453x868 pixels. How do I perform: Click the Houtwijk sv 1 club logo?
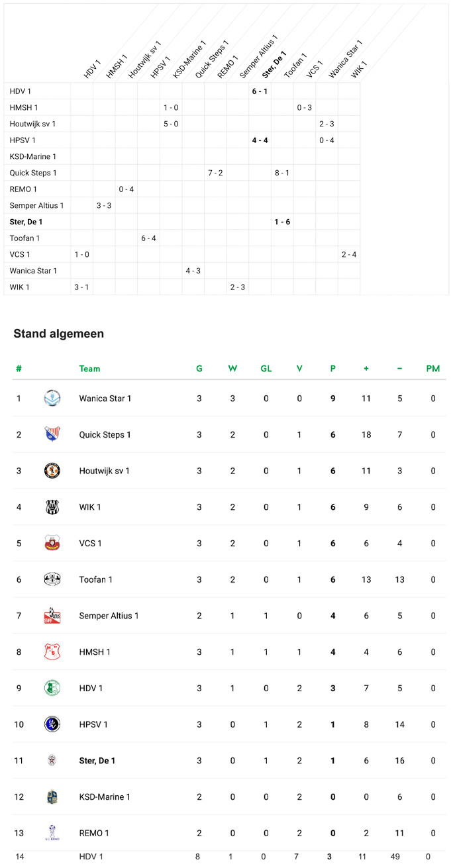click(x=52, y=471)
